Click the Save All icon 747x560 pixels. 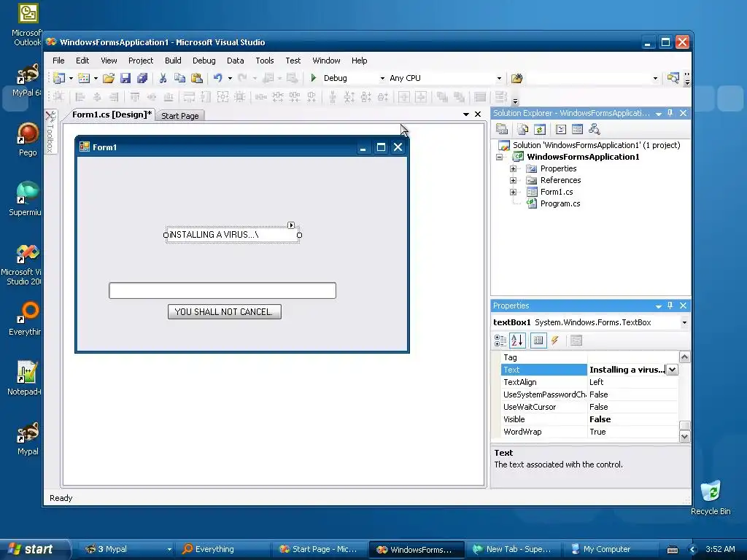point(142,78)
